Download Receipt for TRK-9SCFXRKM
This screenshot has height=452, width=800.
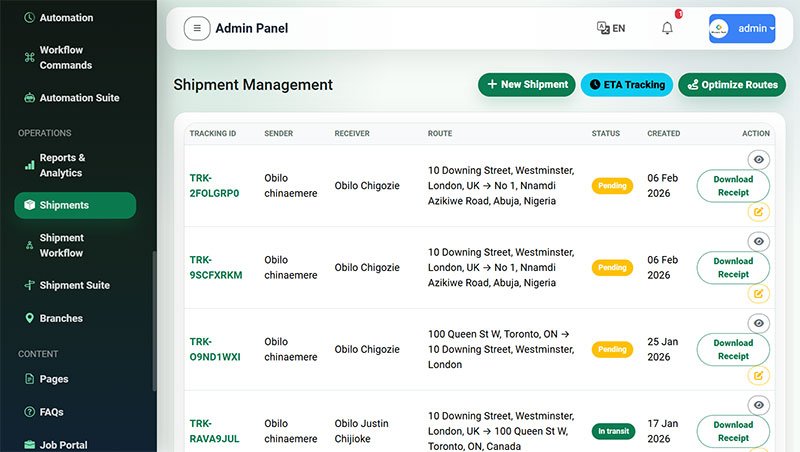(x=733, y=268)
